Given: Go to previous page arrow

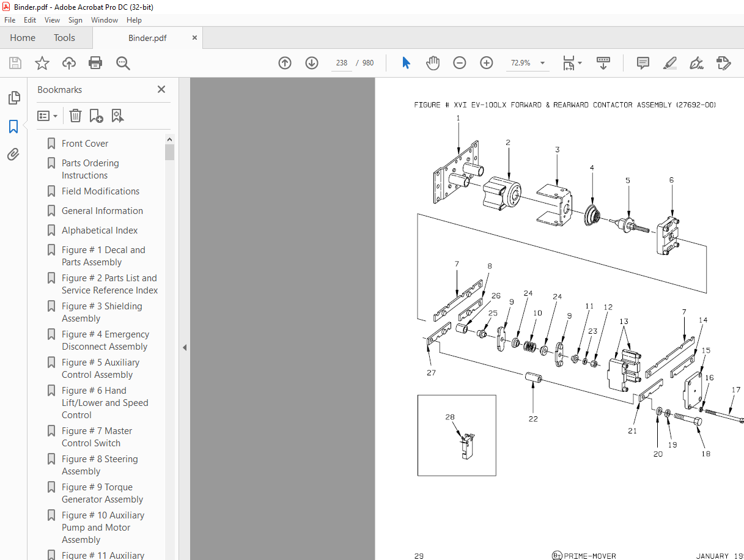Looking at the screenshot, I should click(285, 63).
